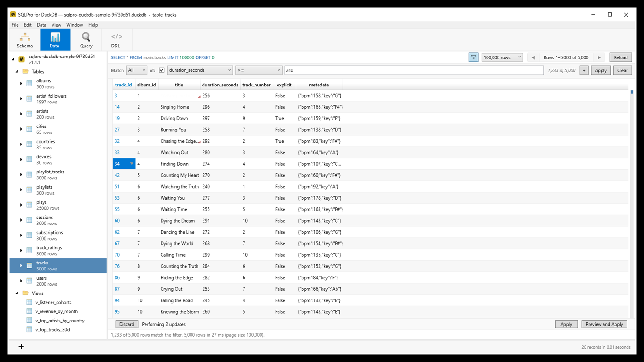Screen dimensions: 644x362
Task: Sort by the track_id column header
Action: 123,85
